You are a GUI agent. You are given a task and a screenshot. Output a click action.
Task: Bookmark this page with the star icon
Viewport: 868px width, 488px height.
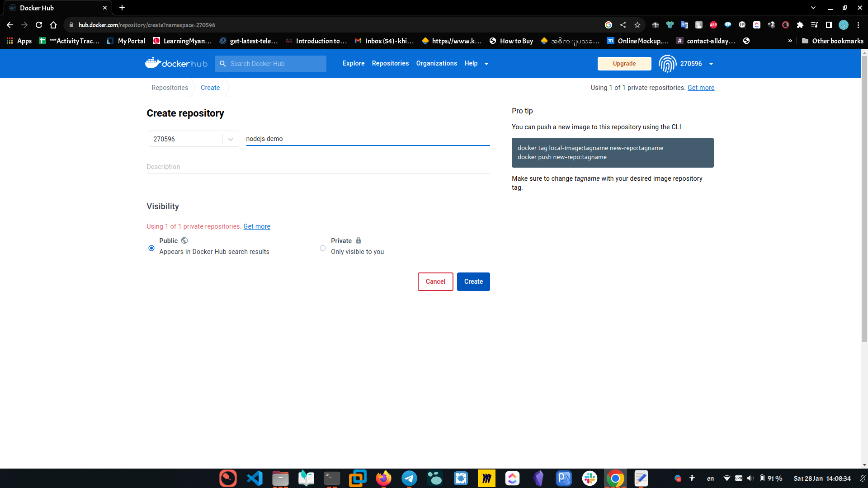pos(637,25)
